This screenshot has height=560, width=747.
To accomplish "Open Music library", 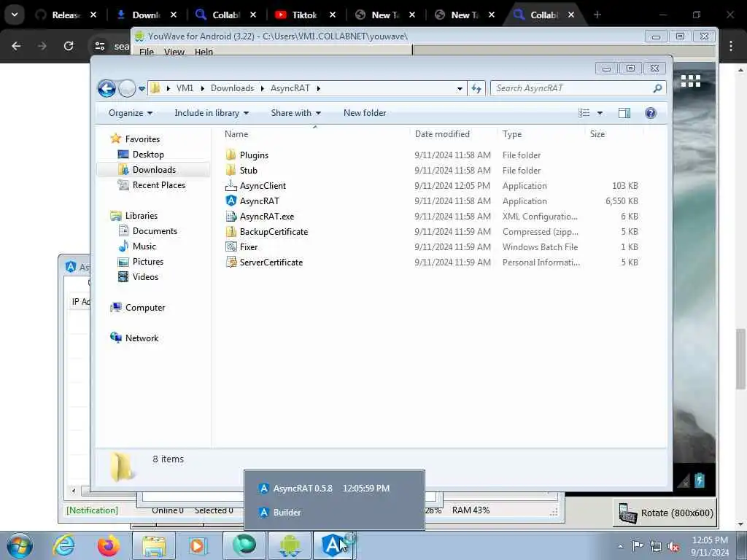I will point(144,246).
